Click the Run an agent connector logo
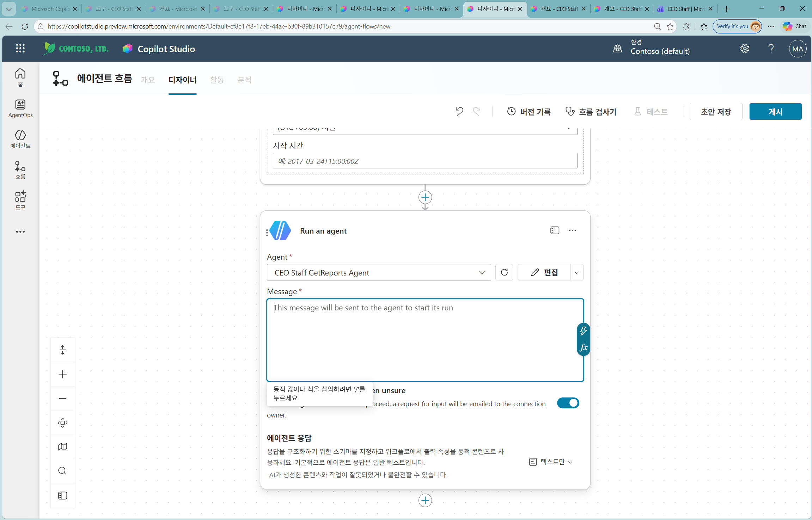The width and height of the screenshot is (812, 520). (x=280, y=231)
